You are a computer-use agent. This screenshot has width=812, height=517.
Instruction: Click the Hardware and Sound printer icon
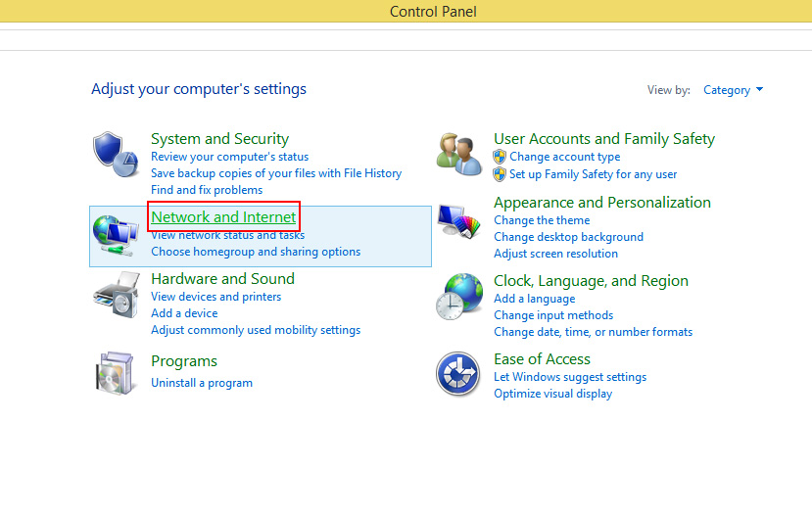coord(117,296)
